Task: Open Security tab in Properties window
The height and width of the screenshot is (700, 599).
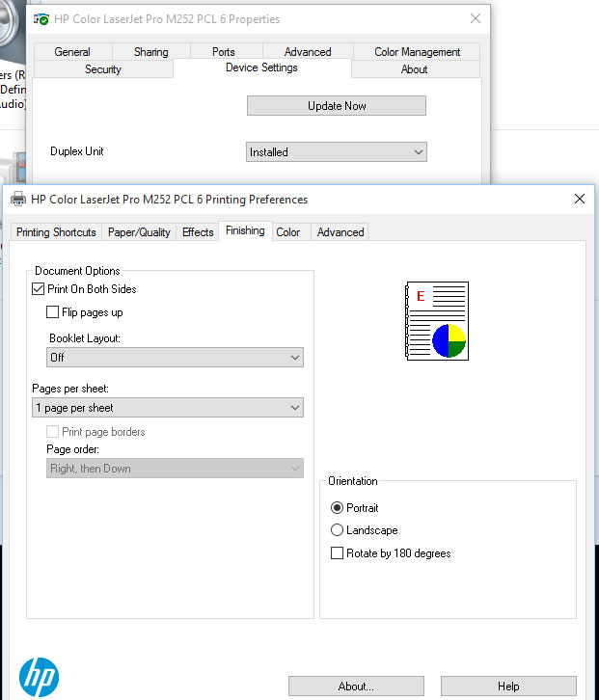Action: pos(103,69)
